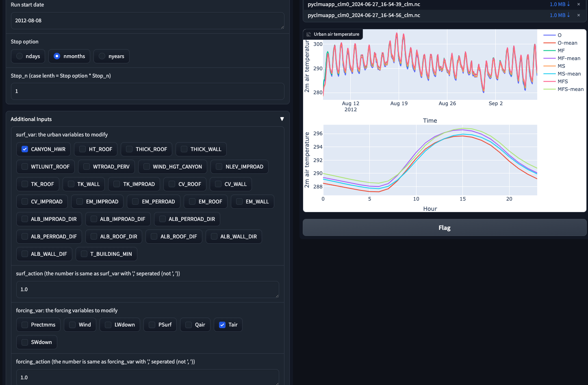Screen dimensions: 588x385
Task: Download pyclmuapp_clm0_2024-06-27_16-54-39_clm.nc file size link
Action: (x=560, y=4)
